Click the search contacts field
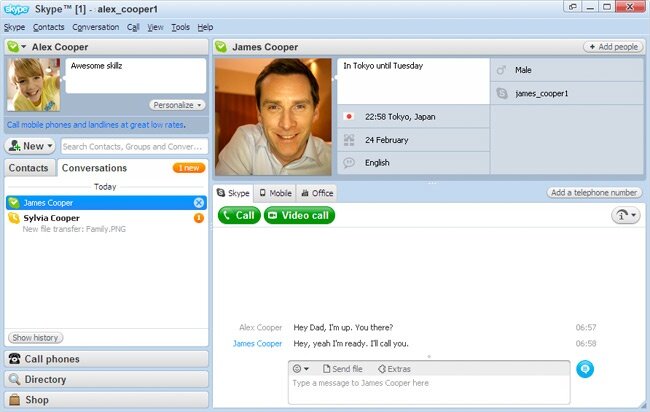The image size is (650, 412). 133,146
